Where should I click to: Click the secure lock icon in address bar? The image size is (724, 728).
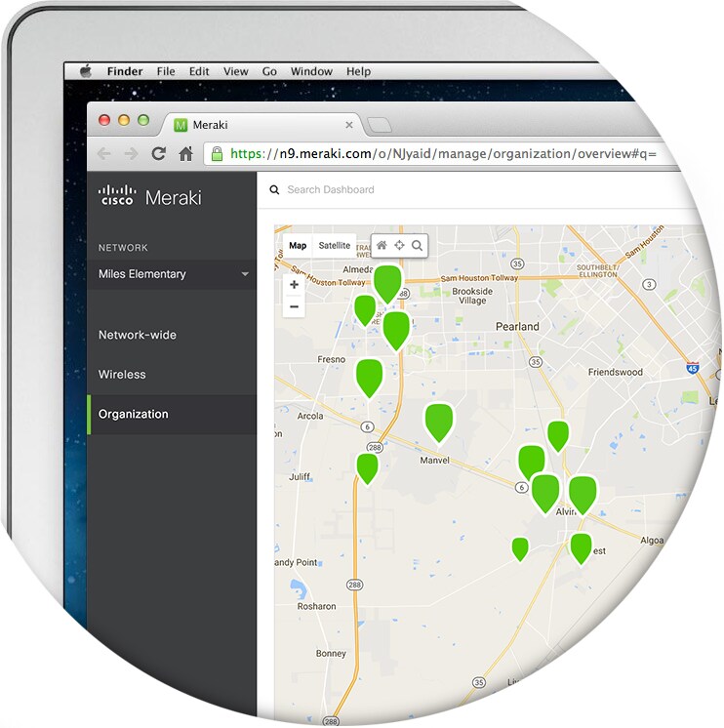(x=217, y=153)
